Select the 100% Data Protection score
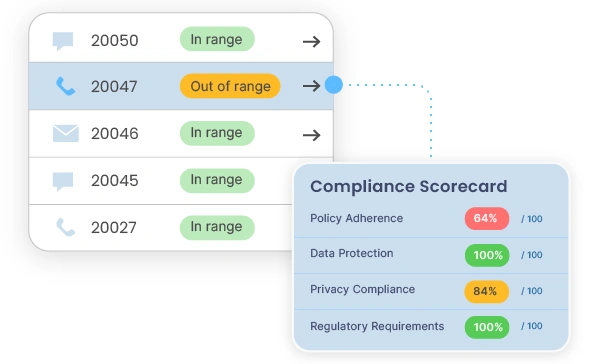 coord(487,255)
